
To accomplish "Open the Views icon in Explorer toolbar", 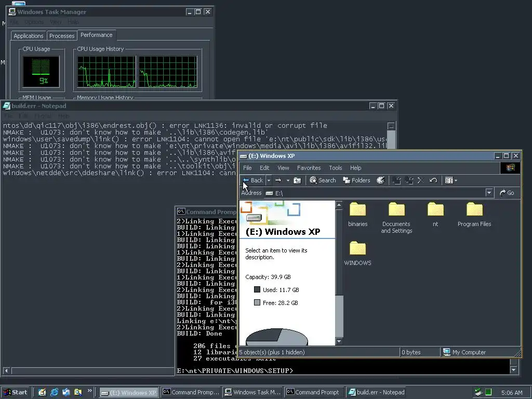I will 449,180.
